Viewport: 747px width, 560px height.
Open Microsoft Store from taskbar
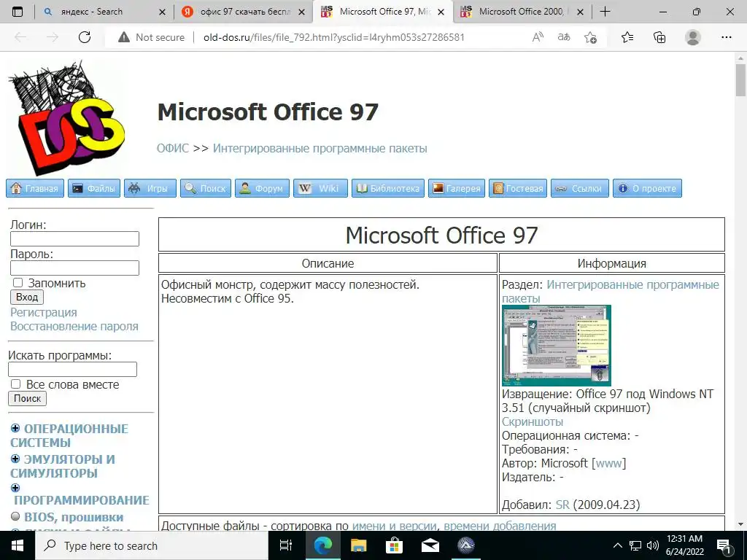tap(394, 545)
